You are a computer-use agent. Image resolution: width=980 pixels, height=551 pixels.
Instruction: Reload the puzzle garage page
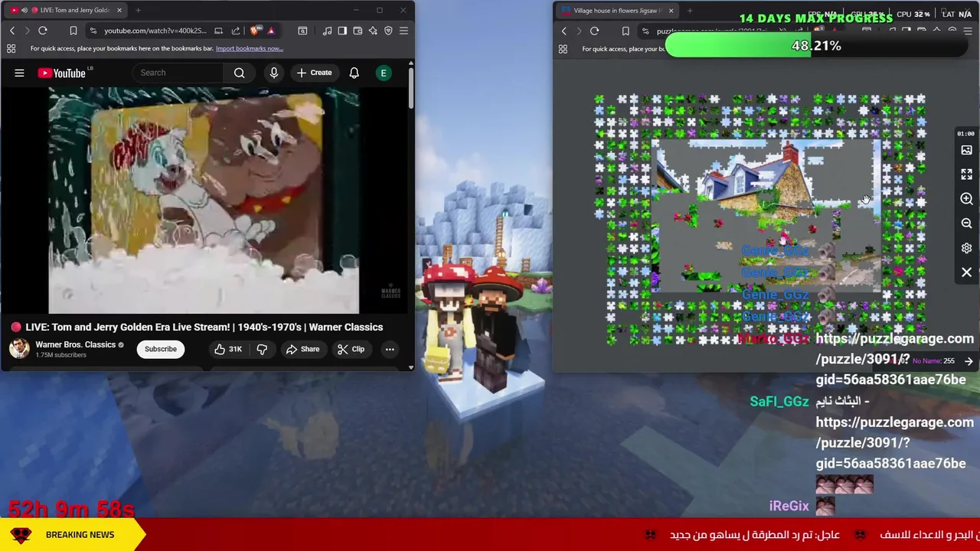[x=595, y=31]
